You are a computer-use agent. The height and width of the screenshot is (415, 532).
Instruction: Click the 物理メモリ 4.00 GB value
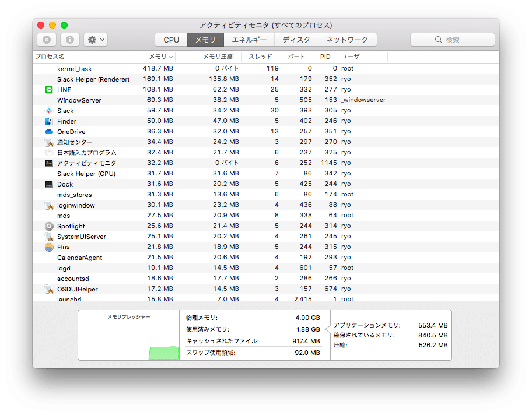tap(307, 318)
